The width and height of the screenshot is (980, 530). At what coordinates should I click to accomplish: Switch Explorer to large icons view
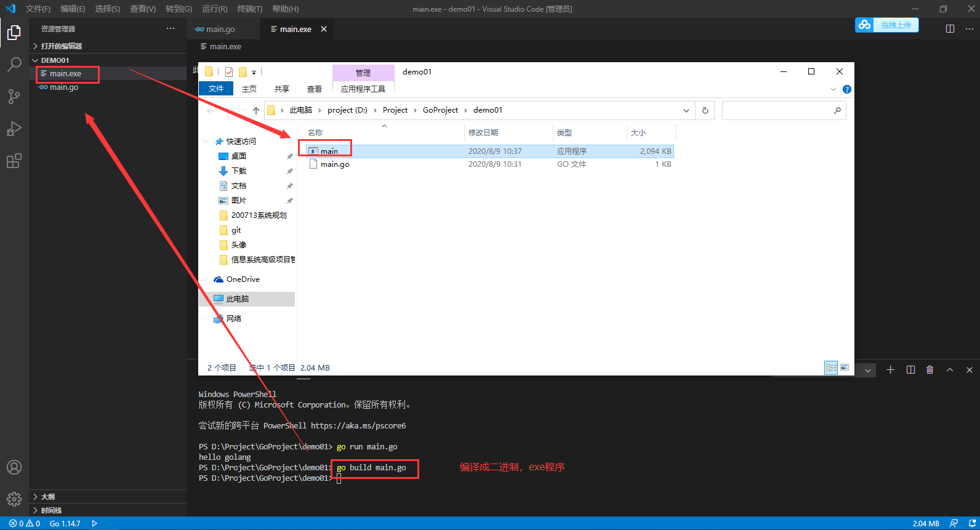coord(845,368)
